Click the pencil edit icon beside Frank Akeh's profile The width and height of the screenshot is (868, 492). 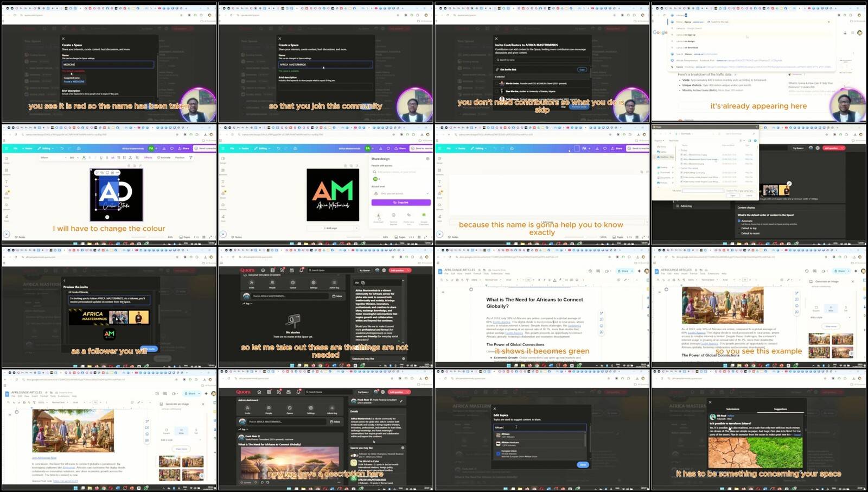[x=401, y=401]
